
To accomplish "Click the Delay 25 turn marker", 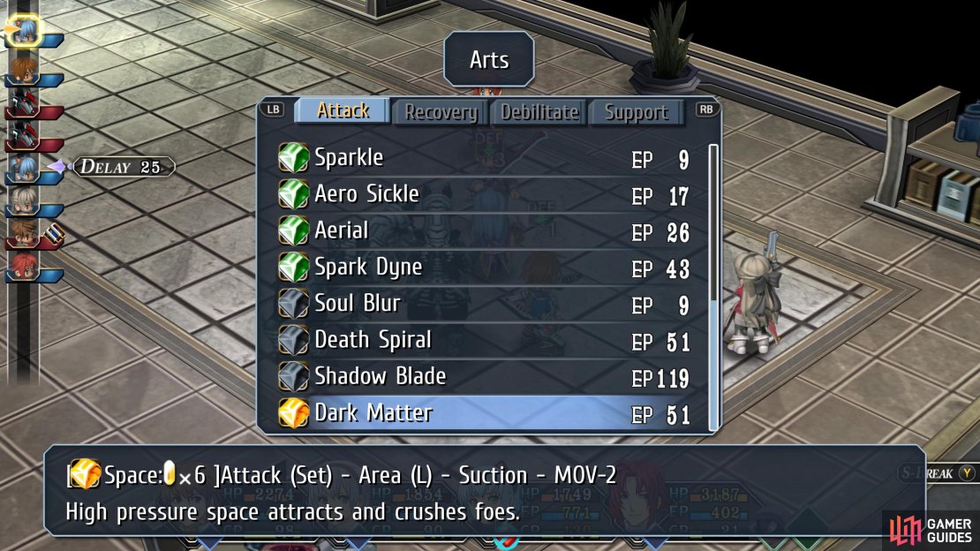I will point(124,167).
